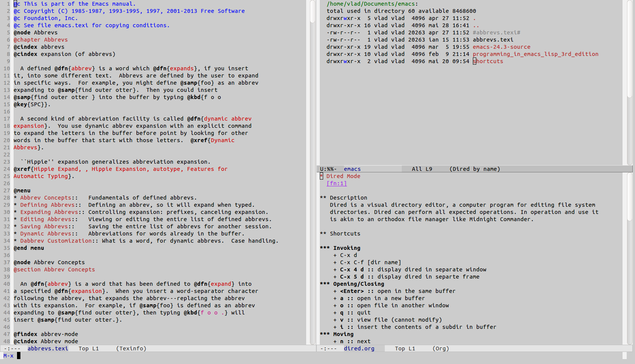Click '* Abbrev Concepts::' menu entry
This screenshot has width=635, height=364.
(46, 198)
